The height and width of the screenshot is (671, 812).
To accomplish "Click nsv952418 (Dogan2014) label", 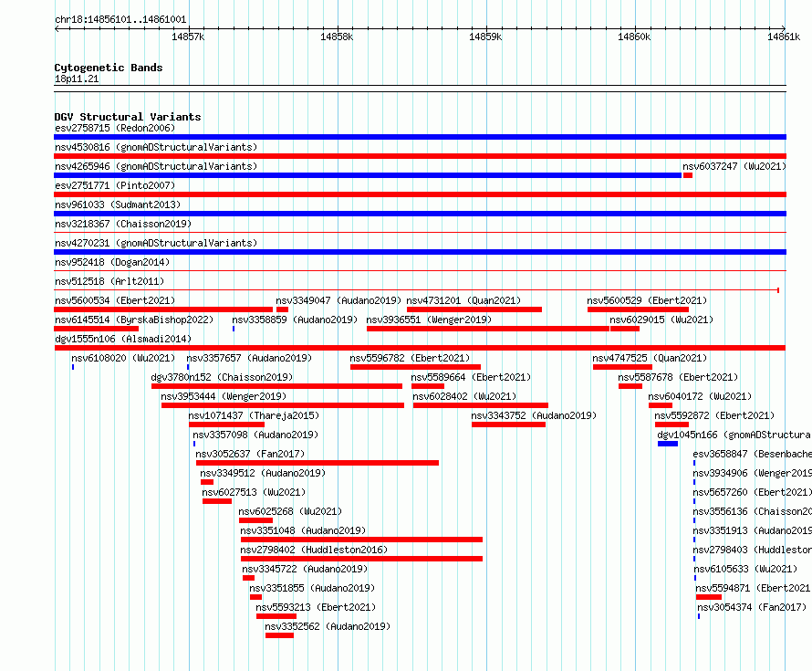I will click(x=112, y=262).
